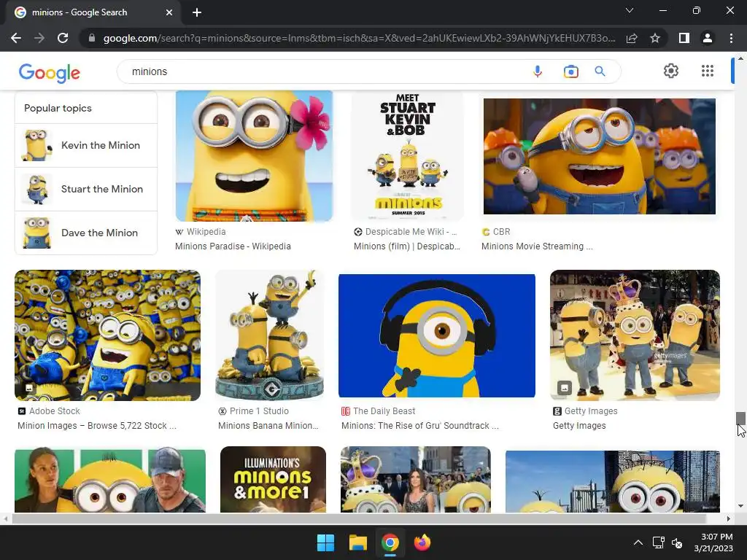Select Kevin the Minion topic
Image resolution: width=747 pixels, height=560 pixels.
pos(86,145)
